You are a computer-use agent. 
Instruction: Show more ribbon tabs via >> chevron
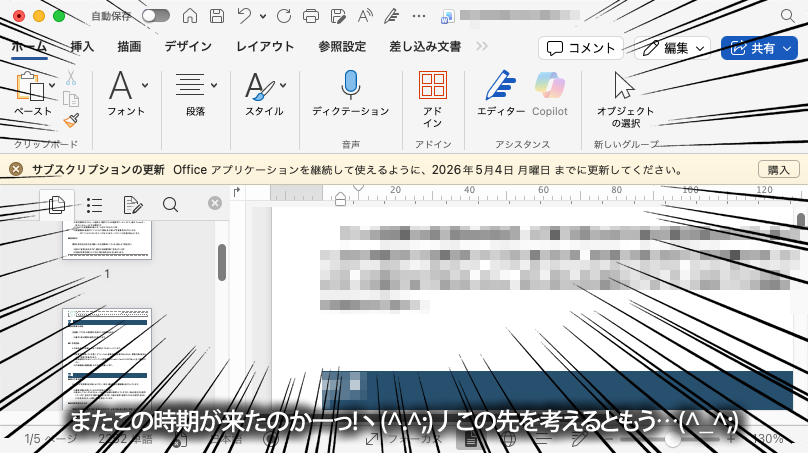tap(482, 47)
